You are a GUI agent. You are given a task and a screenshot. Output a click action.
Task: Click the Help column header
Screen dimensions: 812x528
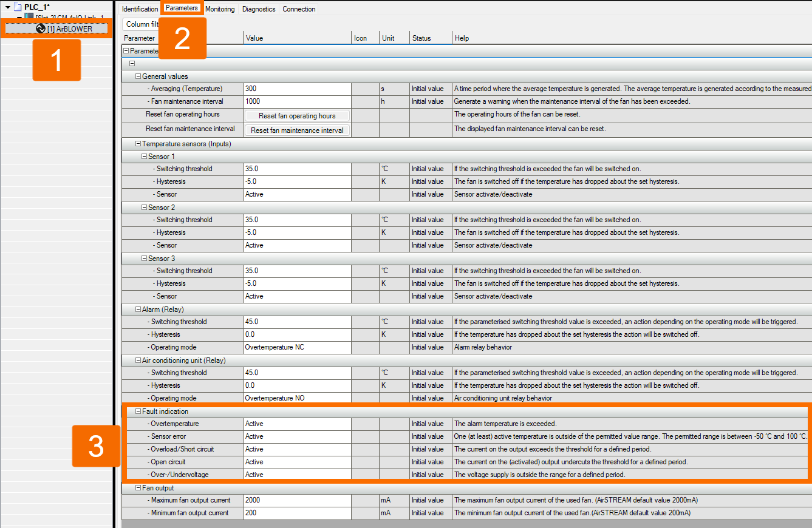click(x=632, y=38)
